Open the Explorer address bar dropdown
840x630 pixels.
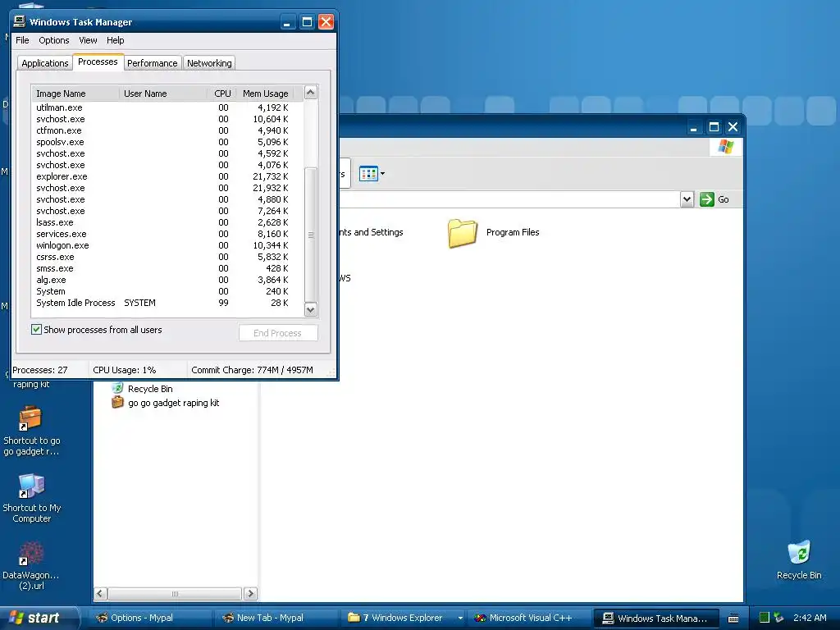click(x=687, y=199)
